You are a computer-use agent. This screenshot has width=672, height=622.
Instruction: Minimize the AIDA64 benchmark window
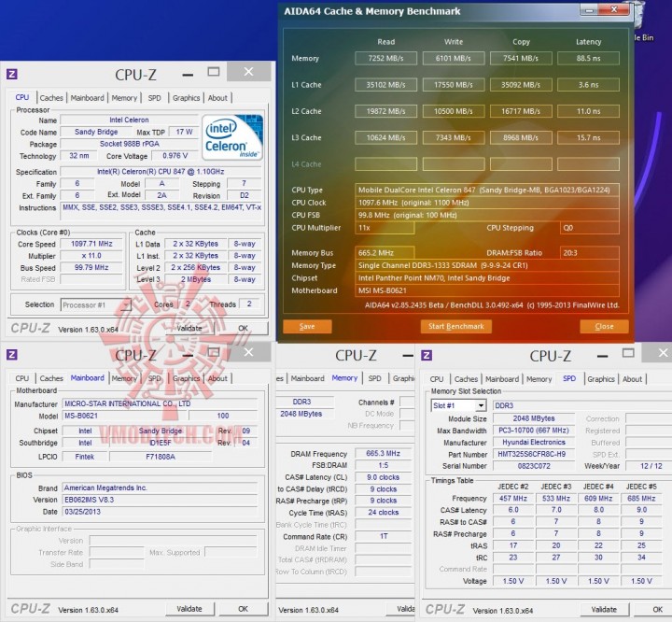click(x=589, y=9)
